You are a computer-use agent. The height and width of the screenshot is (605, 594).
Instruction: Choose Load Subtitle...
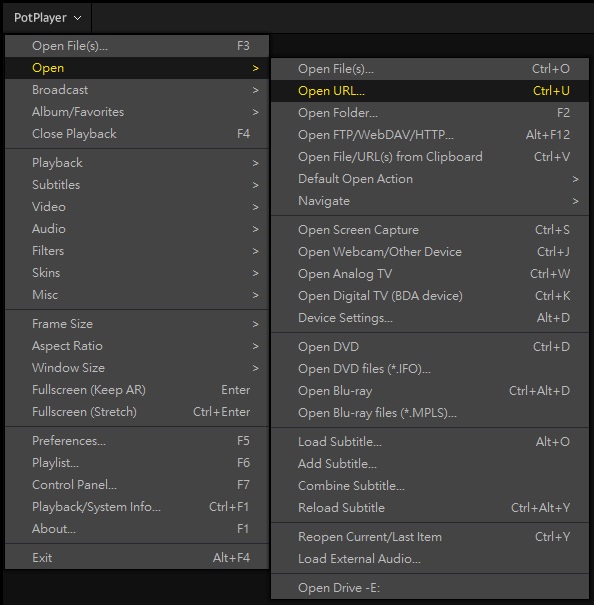pos(430,442)
